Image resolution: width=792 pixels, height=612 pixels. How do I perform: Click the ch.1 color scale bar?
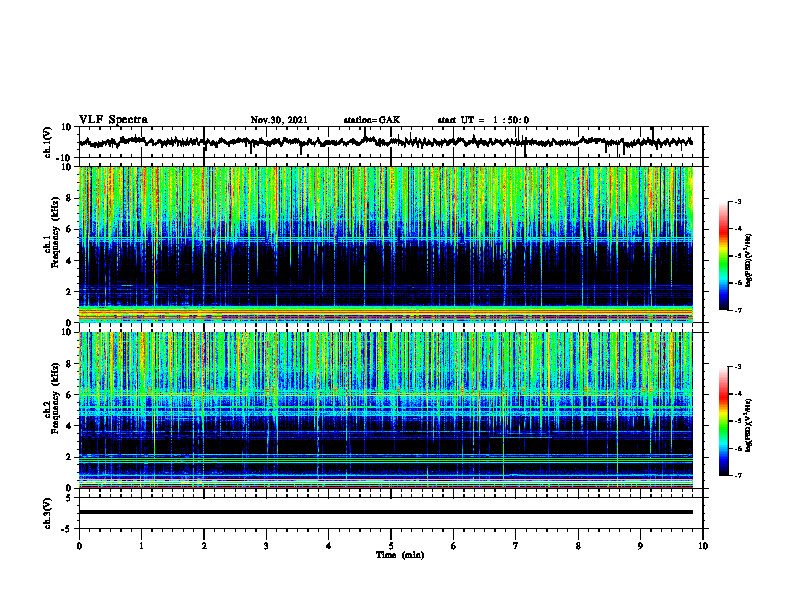pyautogui.click(x=724, y=256)
